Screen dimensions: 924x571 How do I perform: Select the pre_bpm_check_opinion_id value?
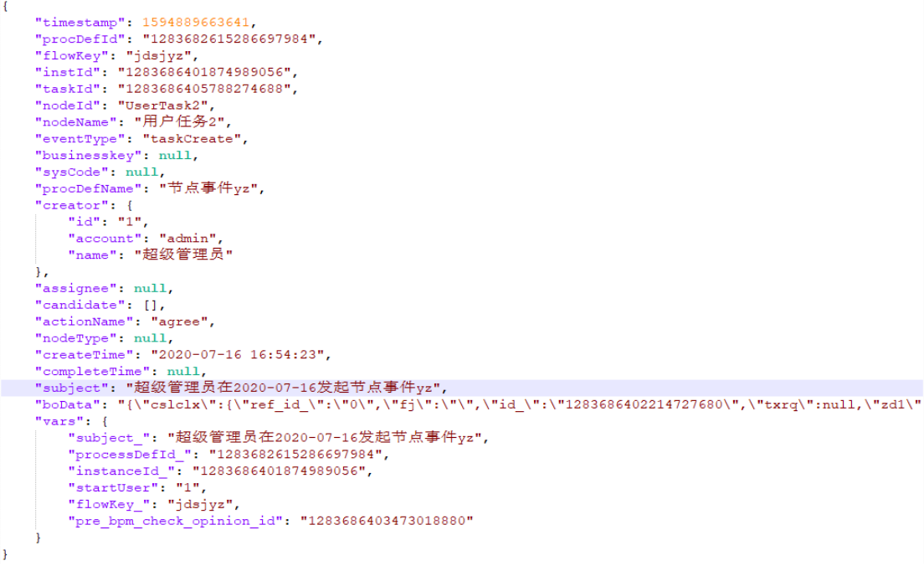[387, 521]
